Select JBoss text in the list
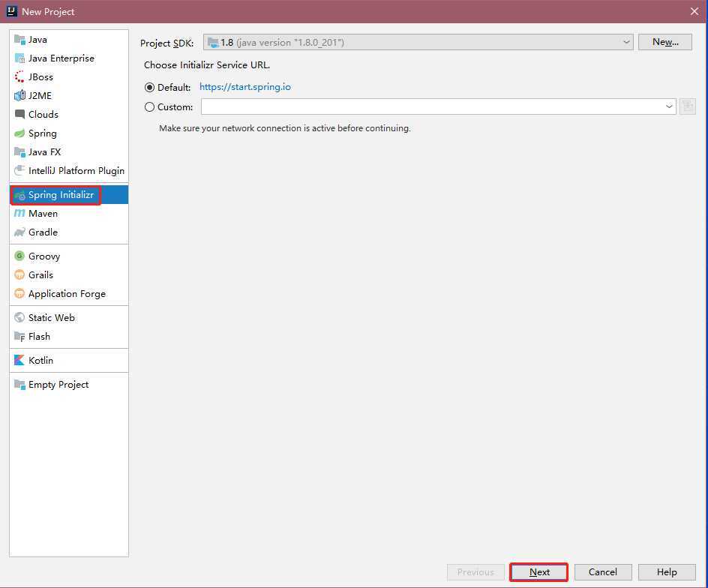 click(x=40, y=77)
